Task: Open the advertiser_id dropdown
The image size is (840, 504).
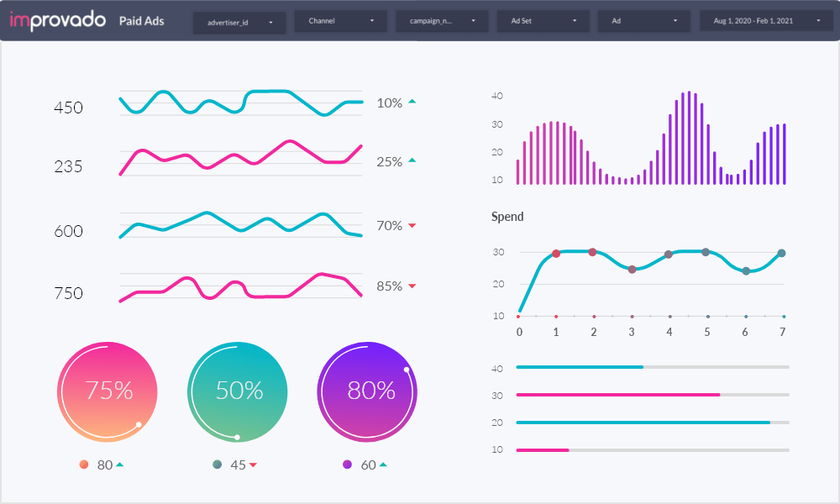Action: pyautogui.click(x=239, y=22)
